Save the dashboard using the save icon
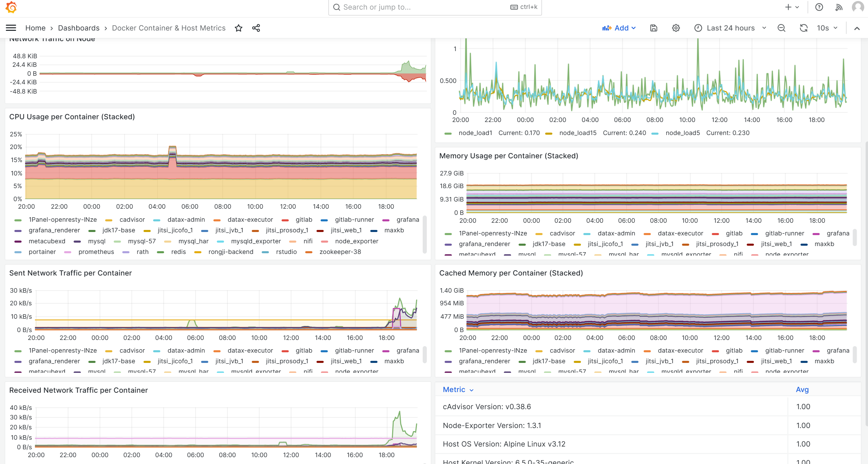Viewport: 868px width, 464px height. [x=654, y=28]
